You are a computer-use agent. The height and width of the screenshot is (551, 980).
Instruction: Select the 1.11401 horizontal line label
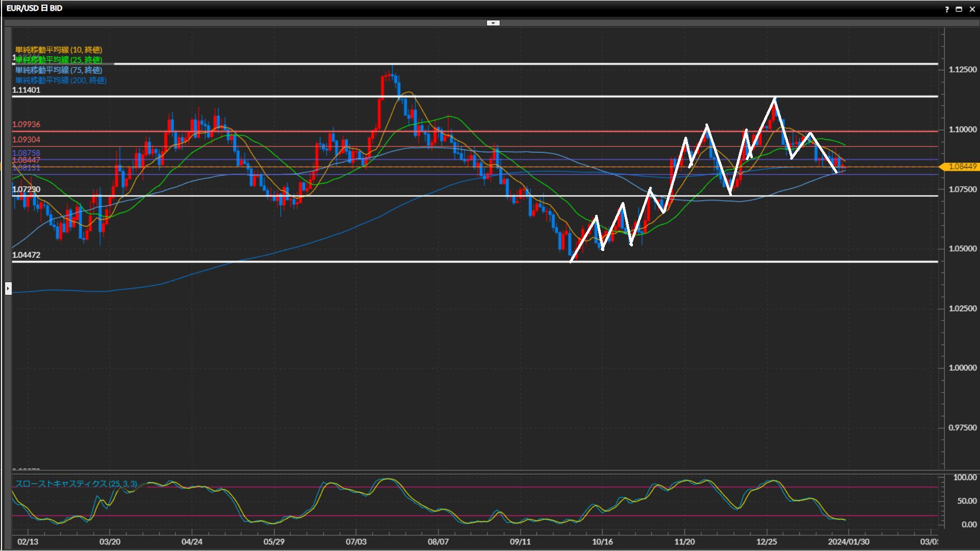point(26,90)
